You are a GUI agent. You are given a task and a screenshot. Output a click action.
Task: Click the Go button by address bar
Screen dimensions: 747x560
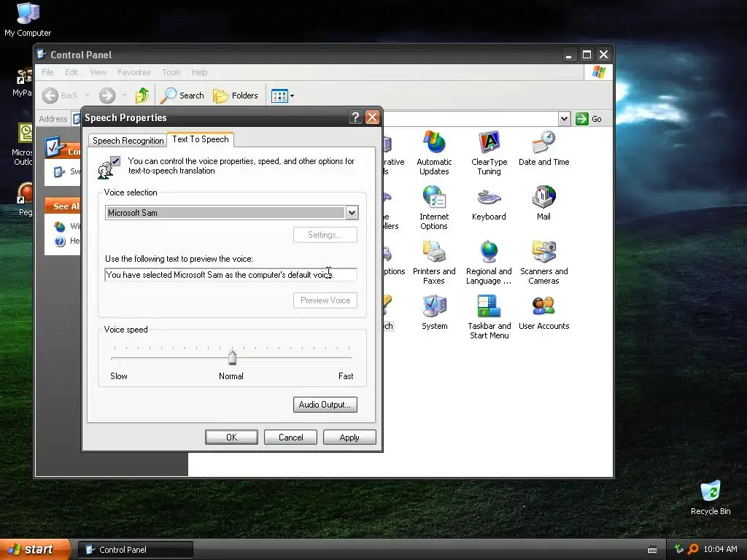tap(589, 119)
